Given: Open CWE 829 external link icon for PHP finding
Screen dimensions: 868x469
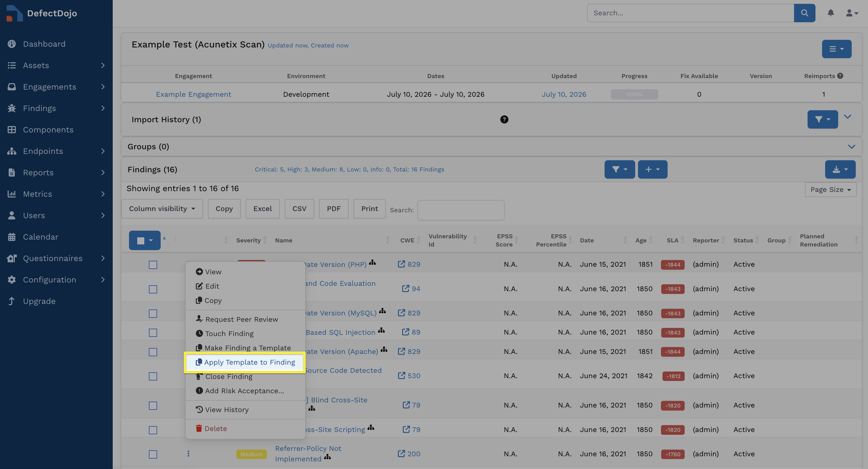Looking at the screenshot, I should pos(401,264).
